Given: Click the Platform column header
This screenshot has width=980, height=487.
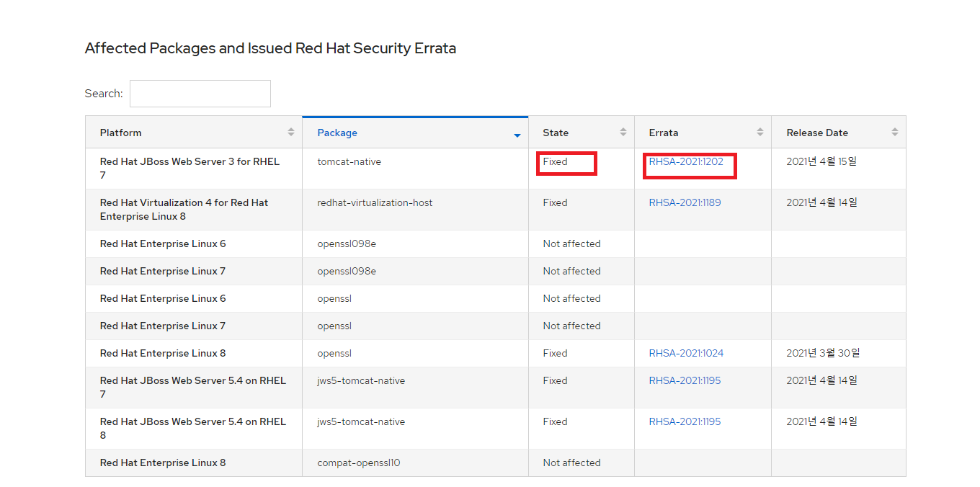Looking at the screenshot, I should 194,133.
